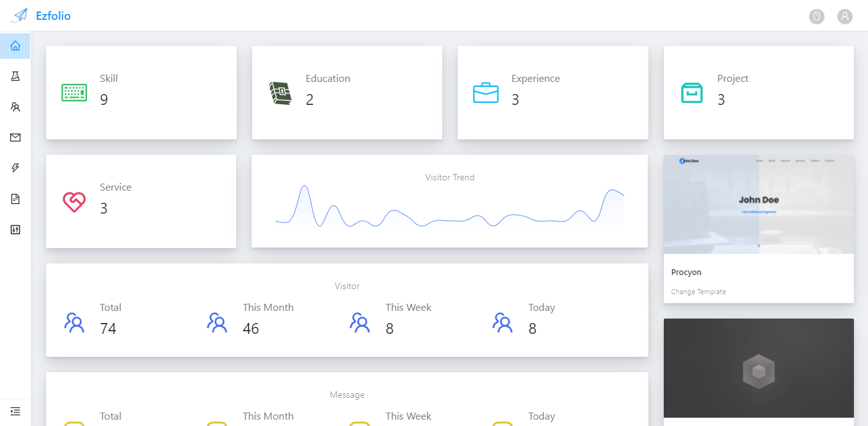Click the Change Template link

click(x=698, y=292)
